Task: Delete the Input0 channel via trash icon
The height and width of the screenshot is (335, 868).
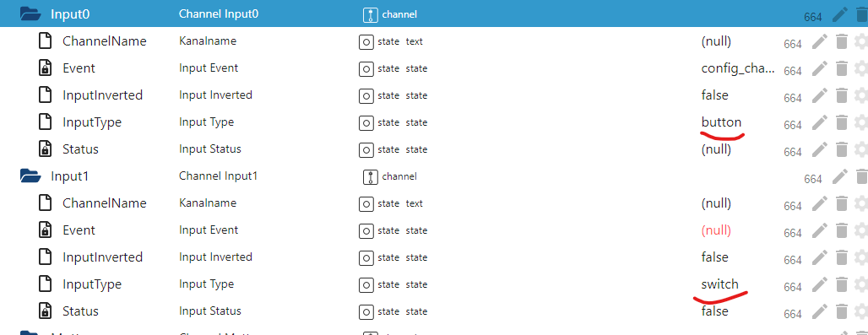Action: pyautogui.click(x=861, y=14)
